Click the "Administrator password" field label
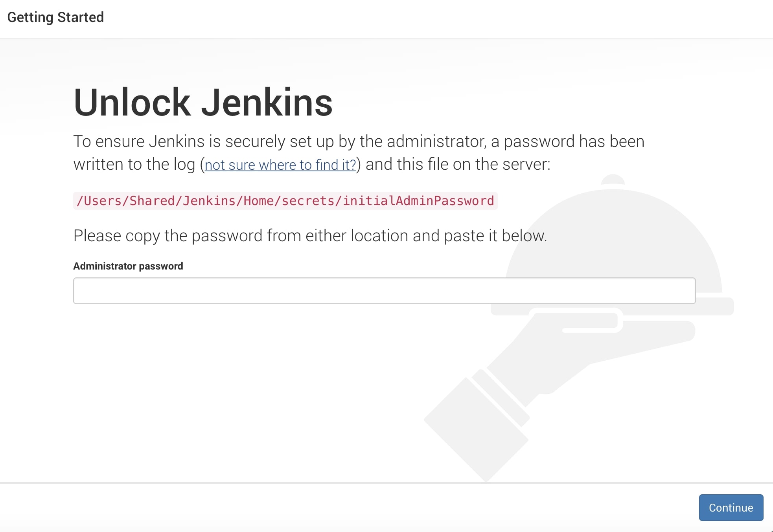Image resolution: width=773 pixels, height=532 pixels. click(128, 266)
